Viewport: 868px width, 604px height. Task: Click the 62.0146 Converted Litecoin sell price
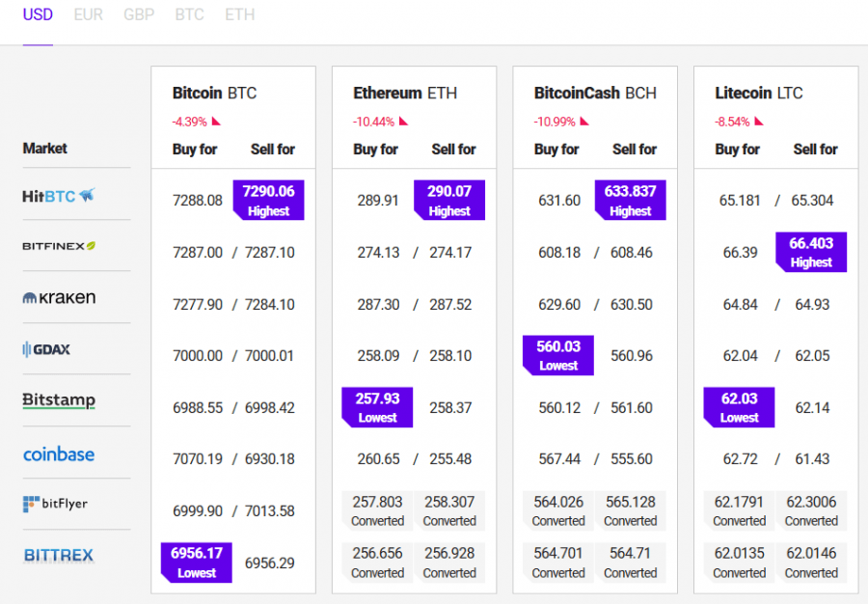[811, 563]
